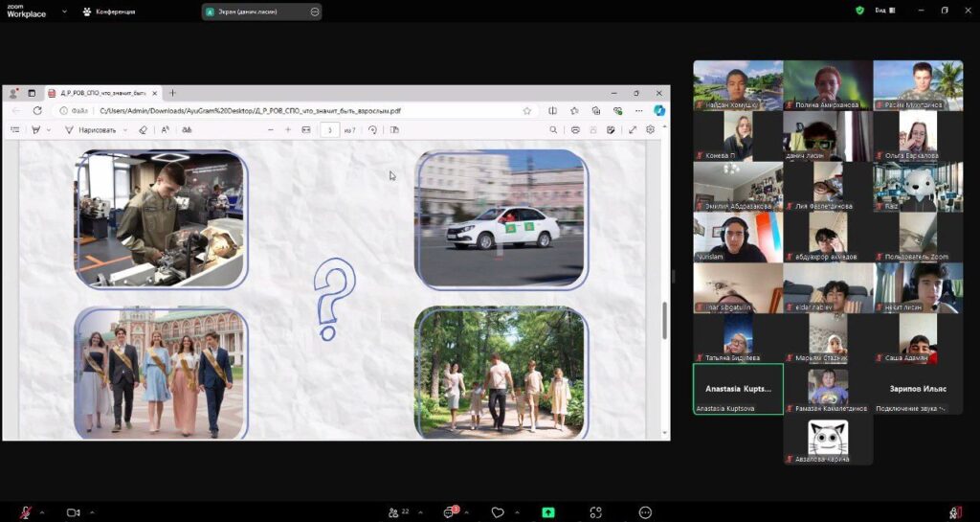This screenshot has width=980, height=522.
Task: Click the browser page refresh button
Action: [x=37, y=110]
